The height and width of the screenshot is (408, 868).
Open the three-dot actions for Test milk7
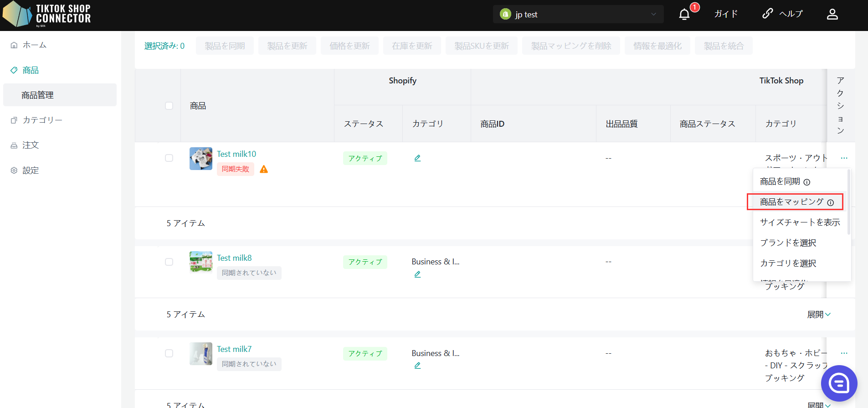844,353
